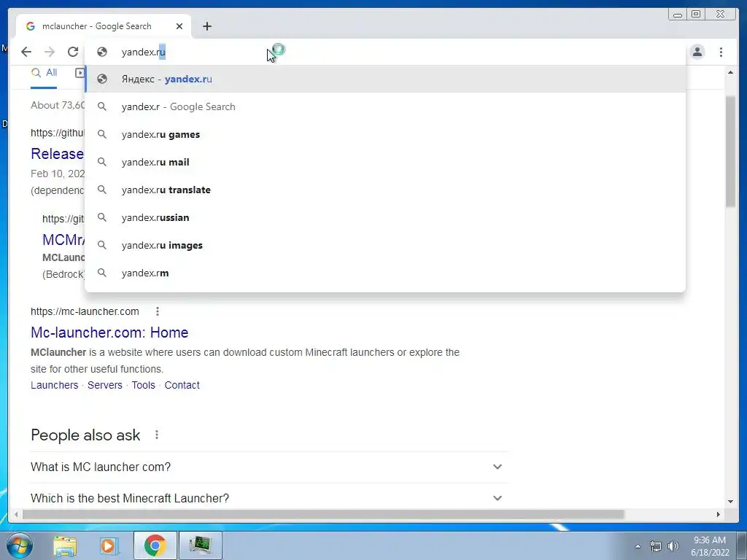Open the Windows Start menu orb

[20, 545]
